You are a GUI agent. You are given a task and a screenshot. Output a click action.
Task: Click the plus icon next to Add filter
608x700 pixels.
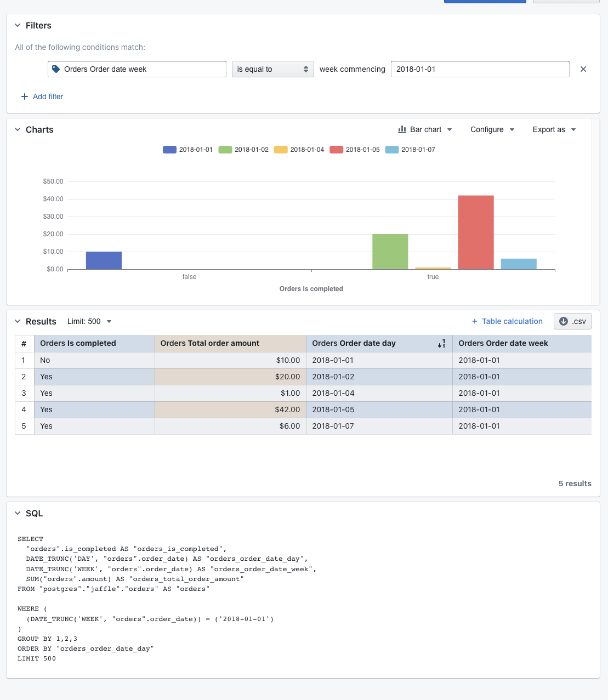click(x=24, y=96)
